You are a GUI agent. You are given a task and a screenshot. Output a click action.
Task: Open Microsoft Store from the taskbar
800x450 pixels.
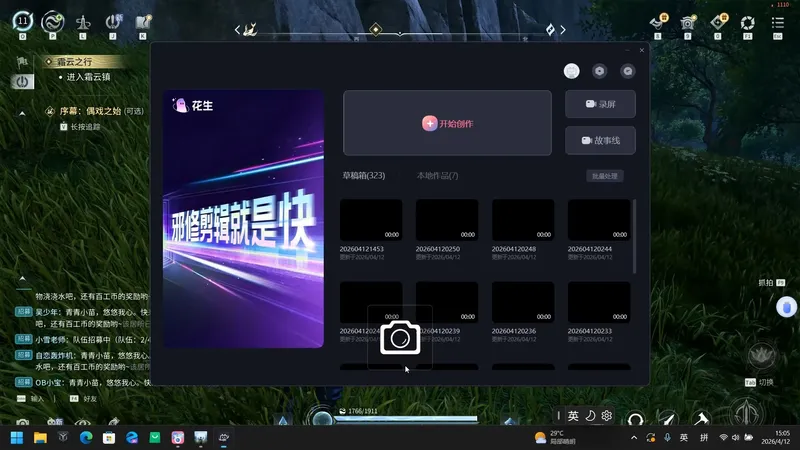(109, 438)
